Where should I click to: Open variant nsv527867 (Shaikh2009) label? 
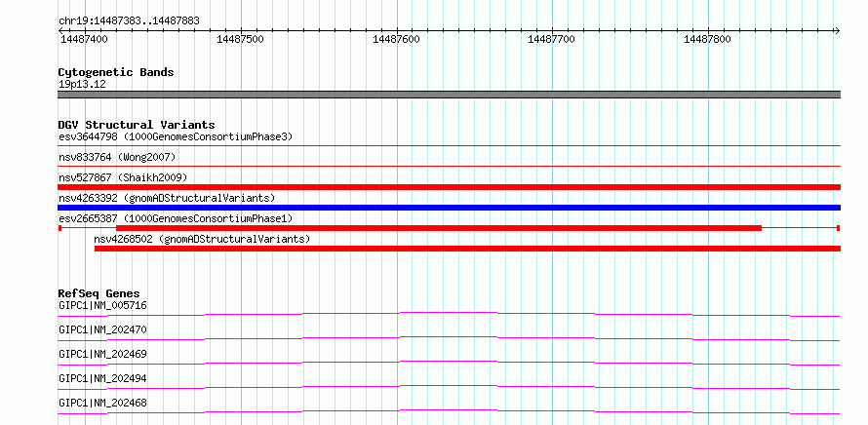pyautogui.click(x=123, y=177)
